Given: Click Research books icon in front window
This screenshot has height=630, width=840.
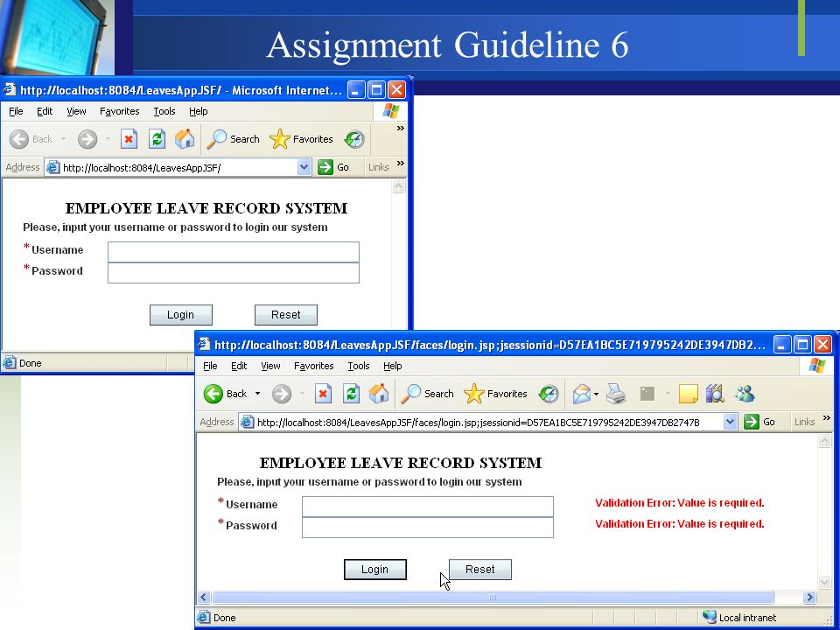Looking at the screenshot, I should pos(715,394).
